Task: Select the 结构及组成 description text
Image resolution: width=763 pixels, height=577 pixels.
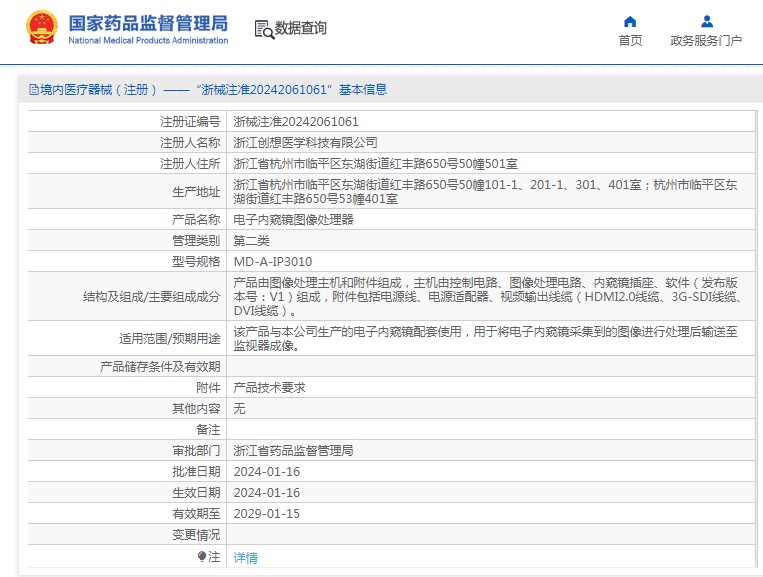Action: [488, 296]
